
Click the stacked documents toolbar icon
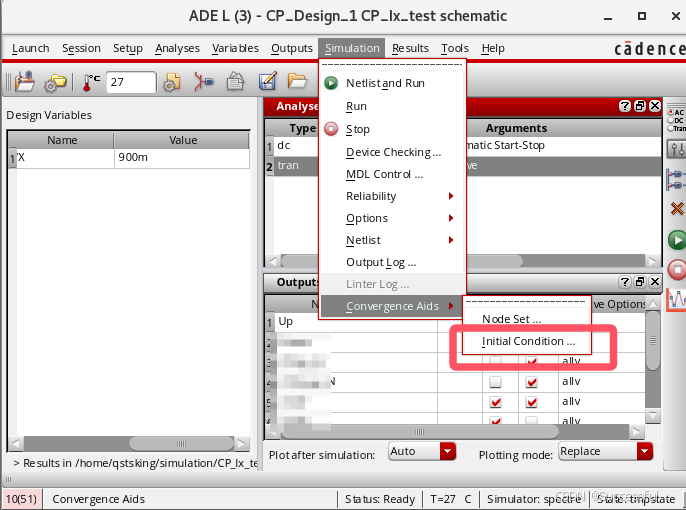click(x=235, y=81)
